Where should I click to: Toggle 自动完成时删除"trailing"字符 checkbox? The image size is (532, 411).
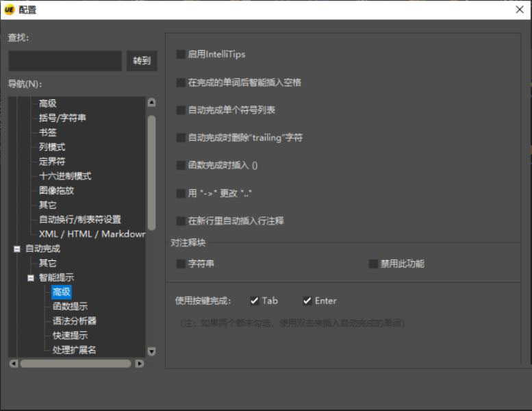181,138
